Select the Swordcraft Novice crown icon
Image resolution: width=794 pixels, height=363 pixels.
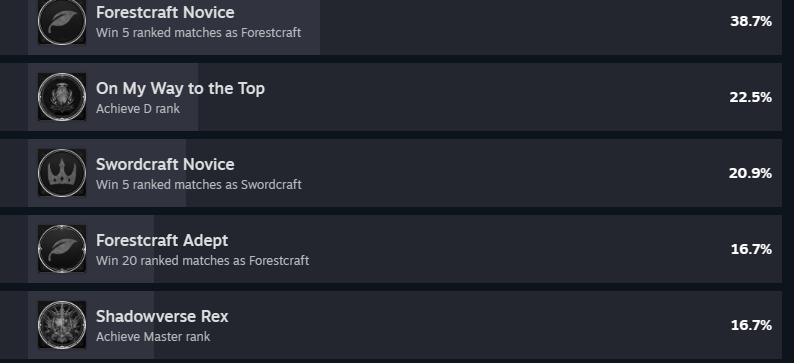[x=62, y=173]
